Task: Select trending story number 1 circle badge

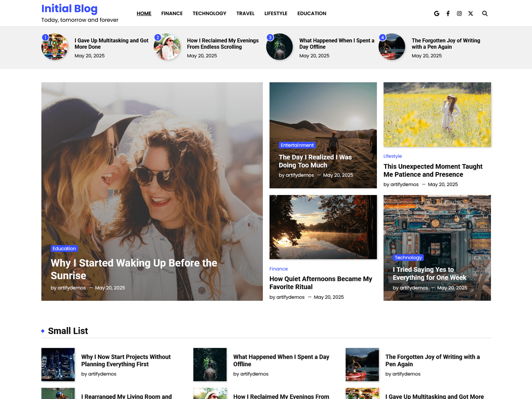Action: coord(45,38)
